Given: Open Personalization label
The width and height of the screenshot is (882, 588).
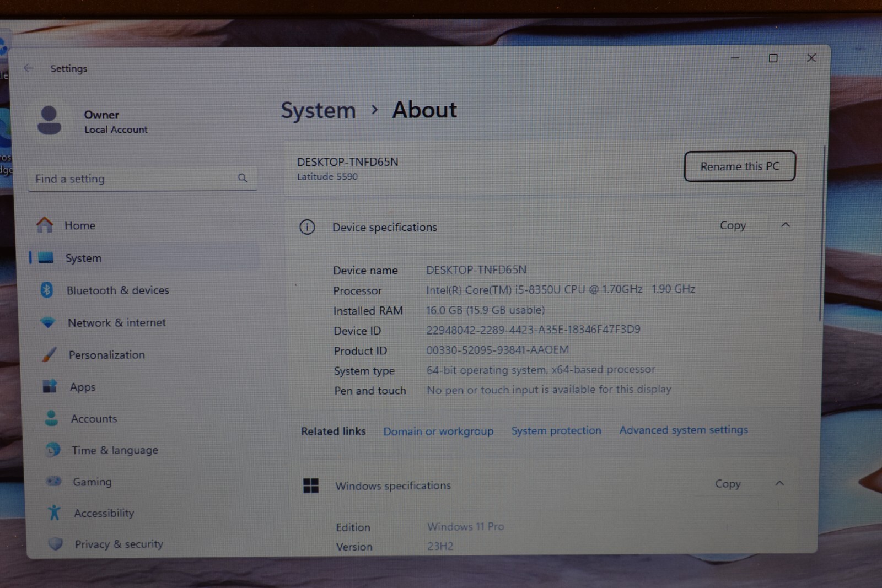Looking at the screenshot, I should click(x=107, y=355).
